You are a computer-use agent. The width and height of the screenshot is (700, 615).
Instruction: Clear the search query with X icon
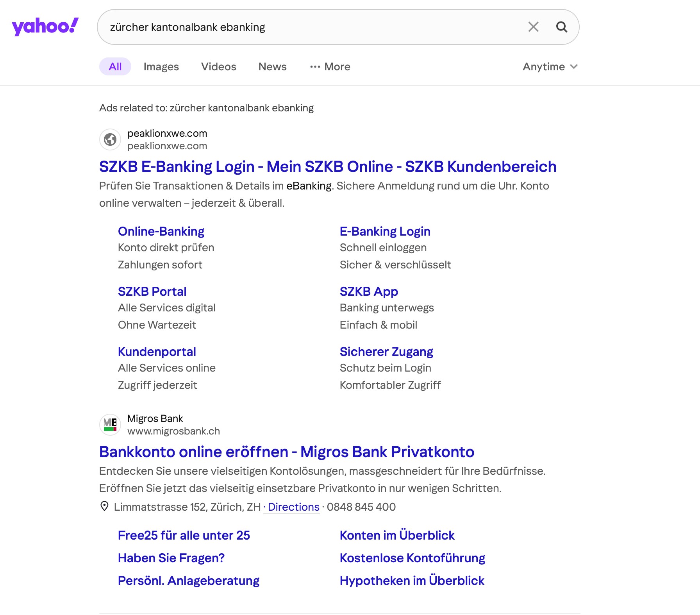(x=533, y=27)
